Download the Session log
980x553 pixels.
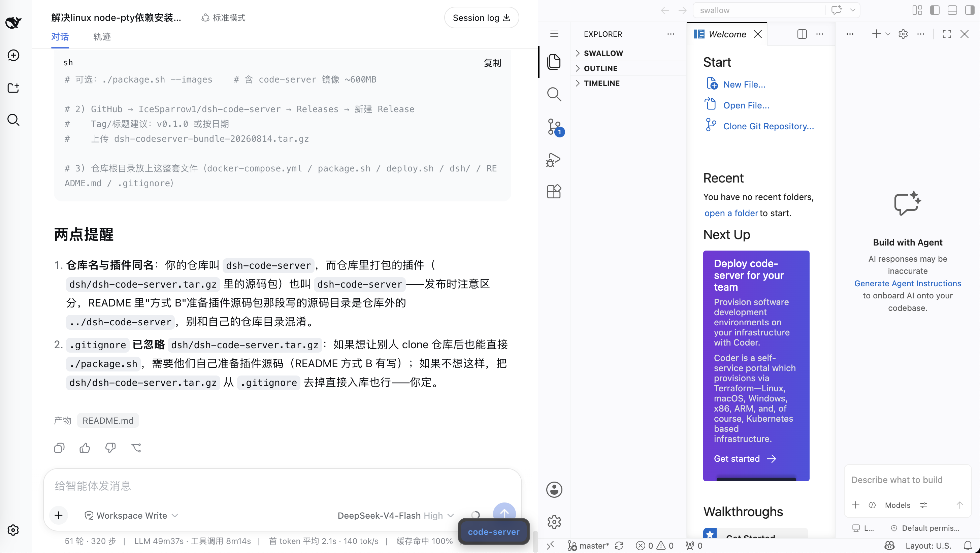click(481, 18)
